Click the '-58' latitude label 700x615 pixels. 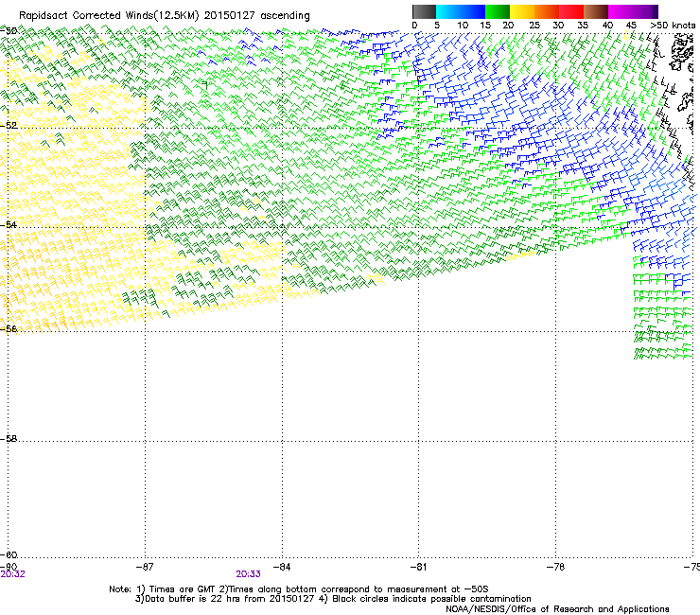pos(9,439)
